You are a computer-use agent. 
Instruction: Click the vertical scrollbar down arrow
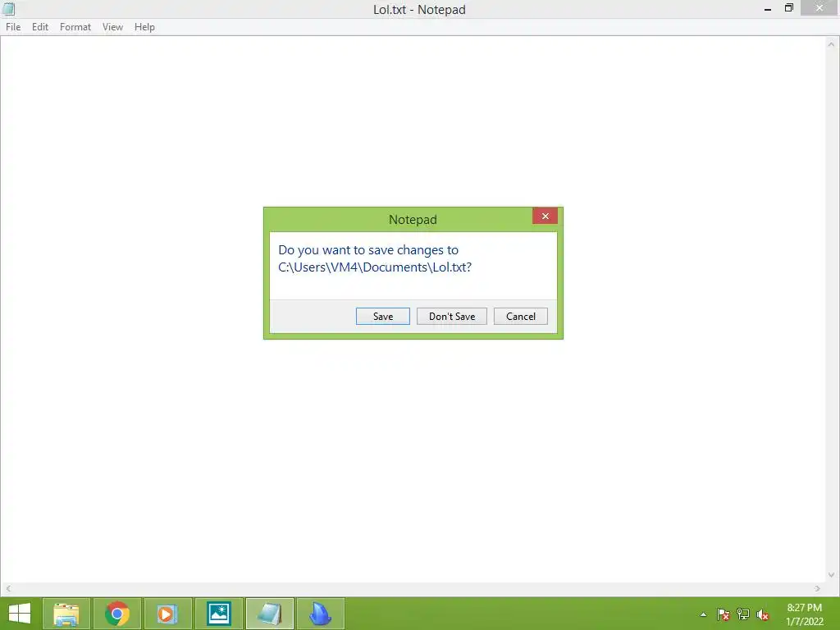[831, 575]
